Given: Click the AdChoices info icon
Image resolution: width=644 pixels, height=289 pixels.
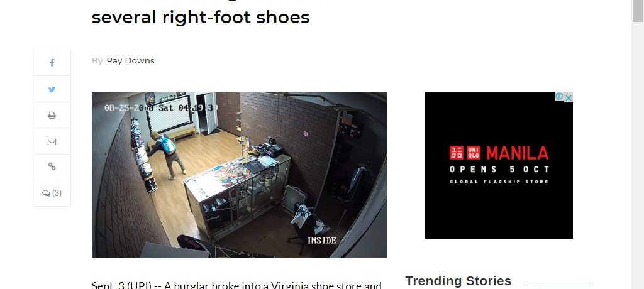Looking at the screenshot, I should click(559, 97).
